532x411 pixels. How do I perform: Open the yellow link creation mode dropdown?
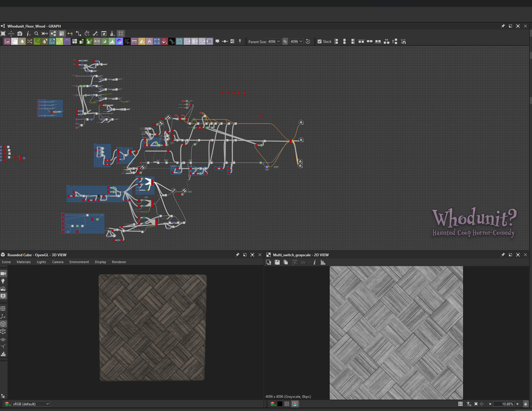pyautogui.click(x=70, y=34)
